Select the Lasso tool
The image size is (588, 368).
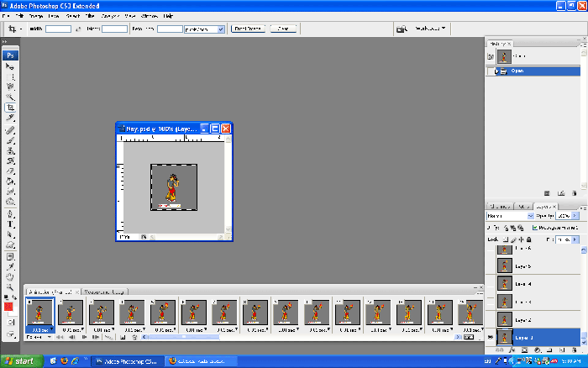tap(11, 87)
